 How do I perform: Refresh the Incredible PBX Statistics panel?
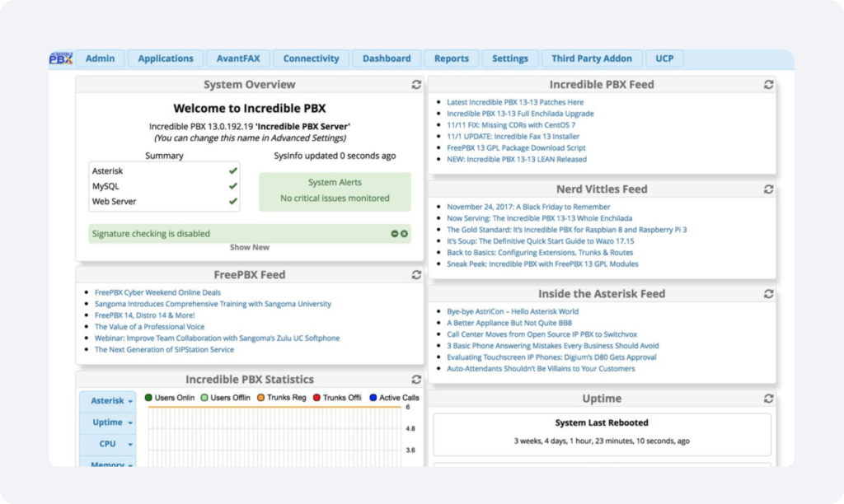[x=416, y=379]
